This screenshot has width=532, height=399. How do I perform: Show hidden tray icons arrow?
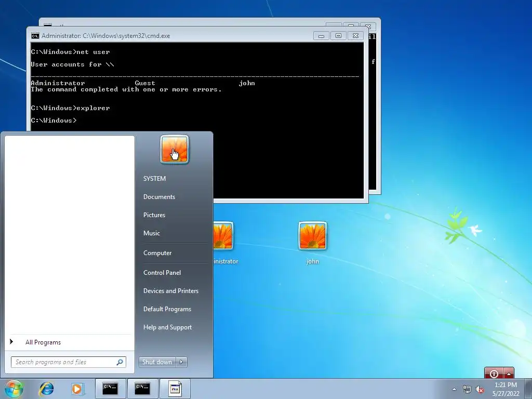[454, 389]
